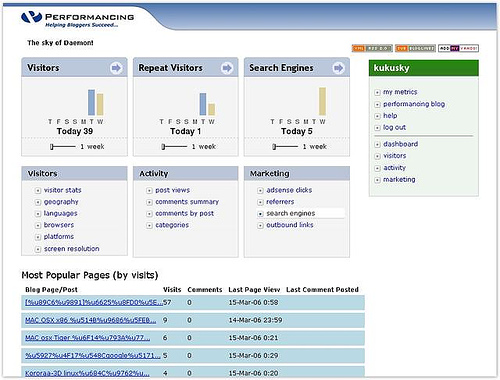Open the languages report

[61, 213]
